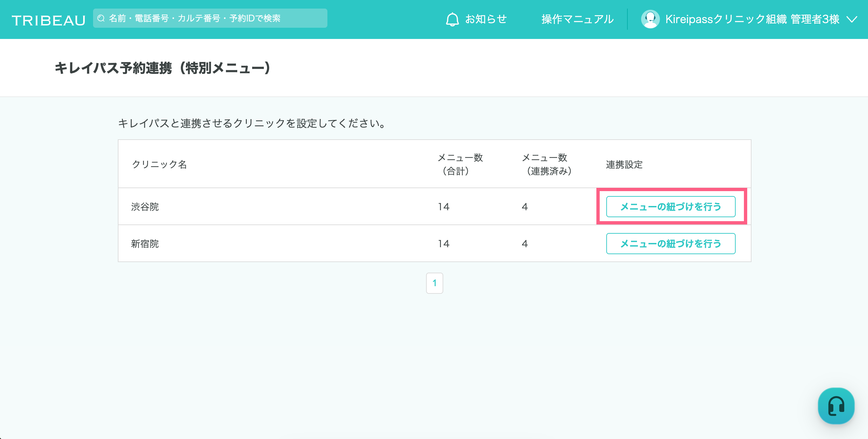Click the search magnifier icon

click(101, 18)
